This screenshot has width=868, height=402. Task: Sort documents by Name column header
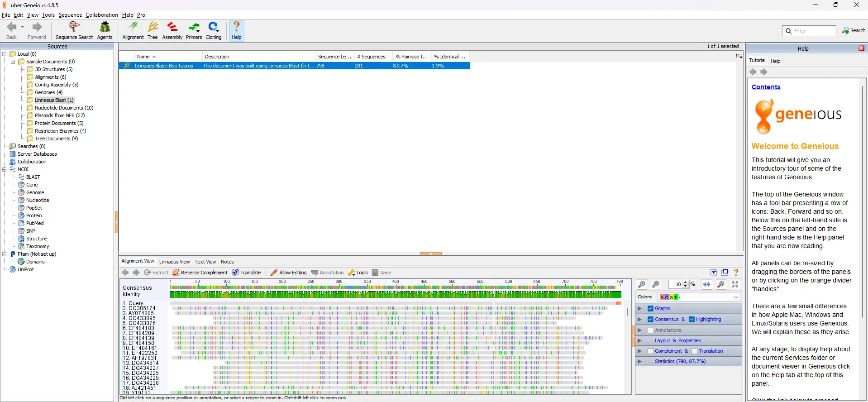(x=168, y=57)
